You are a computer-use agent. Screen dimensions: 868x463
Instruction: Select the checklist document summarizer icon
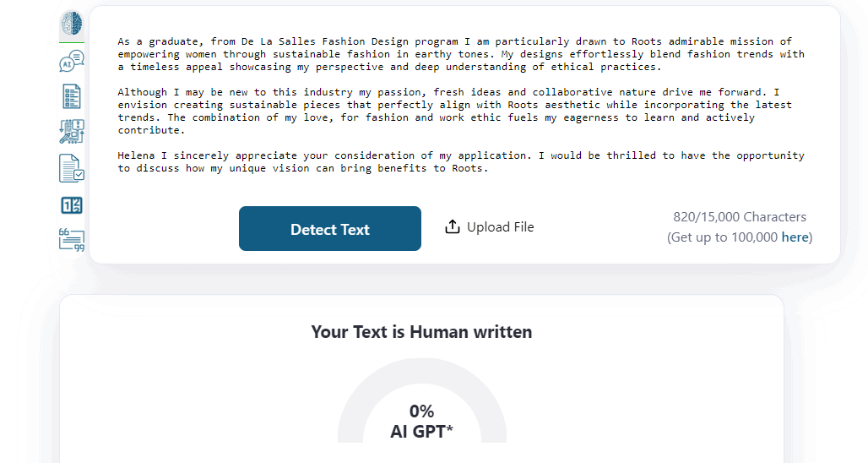pyautogui.click(x=72, y=96)
